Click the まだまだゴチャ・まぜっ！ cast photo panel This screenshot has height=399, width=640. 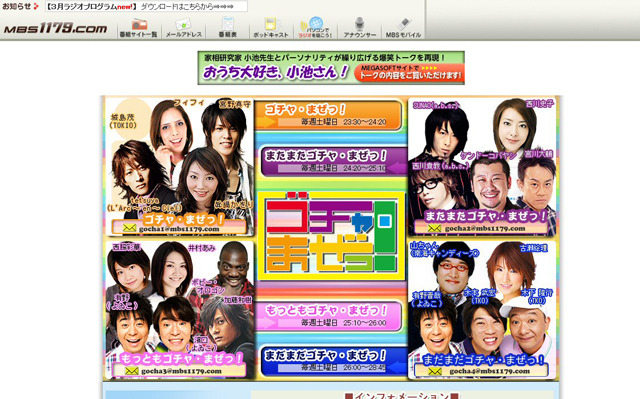click(x=482, y=310)
